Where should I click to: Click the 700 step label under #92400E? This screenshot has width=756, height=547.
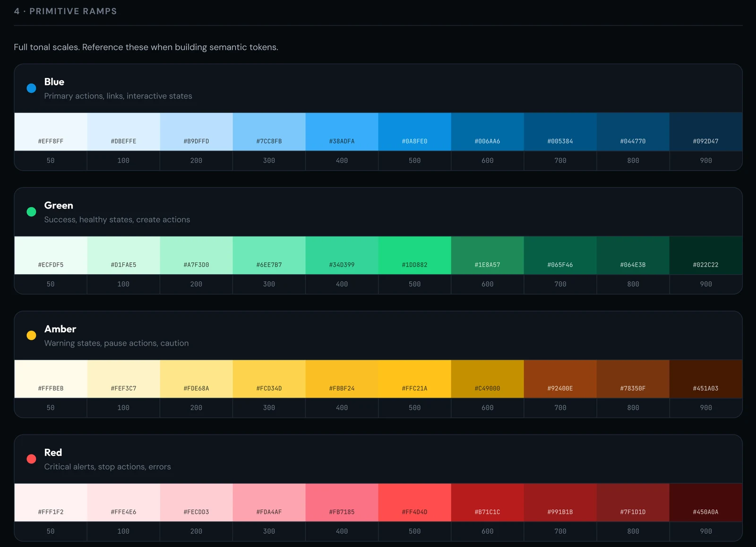coord(560,408)
